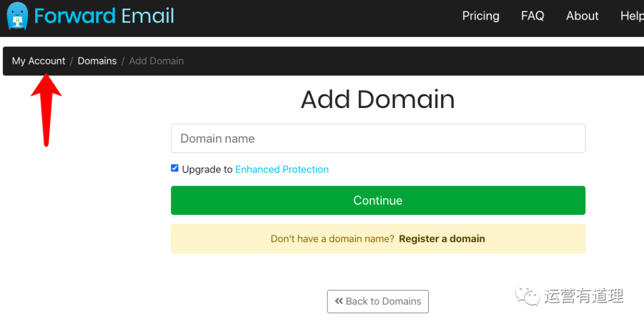This screenshot has width=644, height=324.
Task: Select Help in the top navigation
Action: [631, 16]
